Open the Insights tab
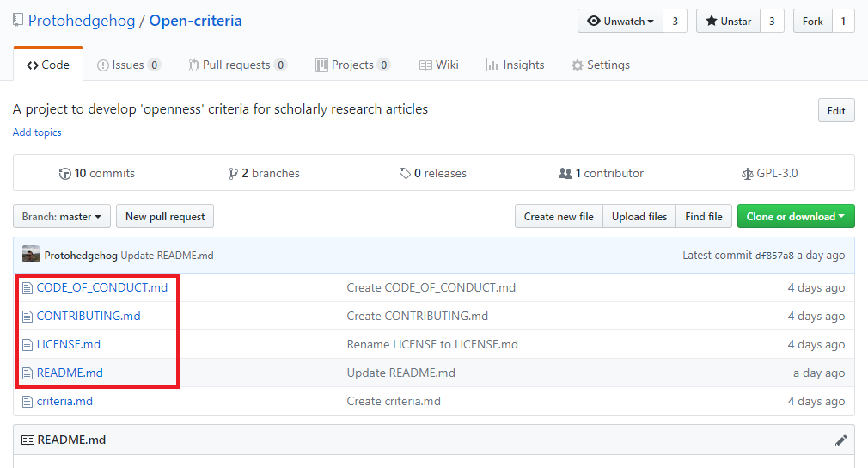 [x=516, y=65]
